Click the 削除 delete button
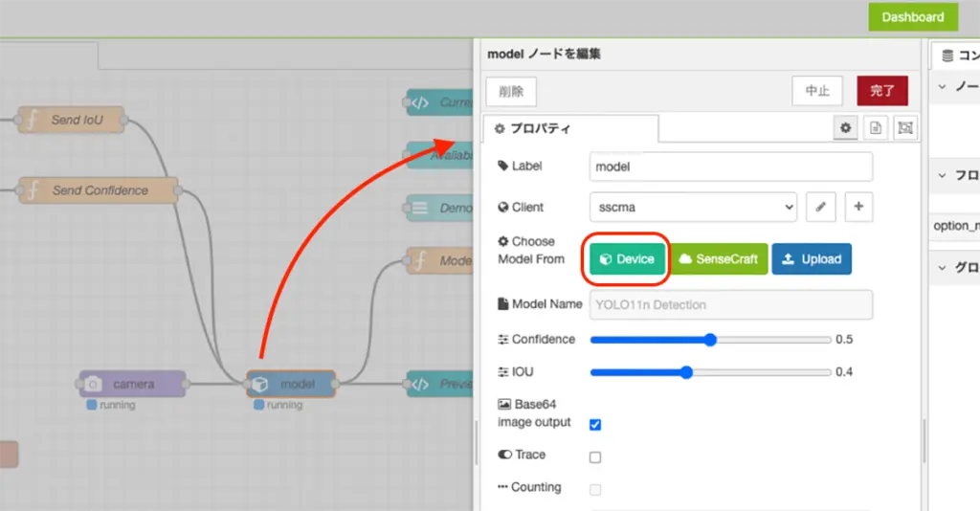The width and height of the screenshot is (980, 511). coord(511,91)
